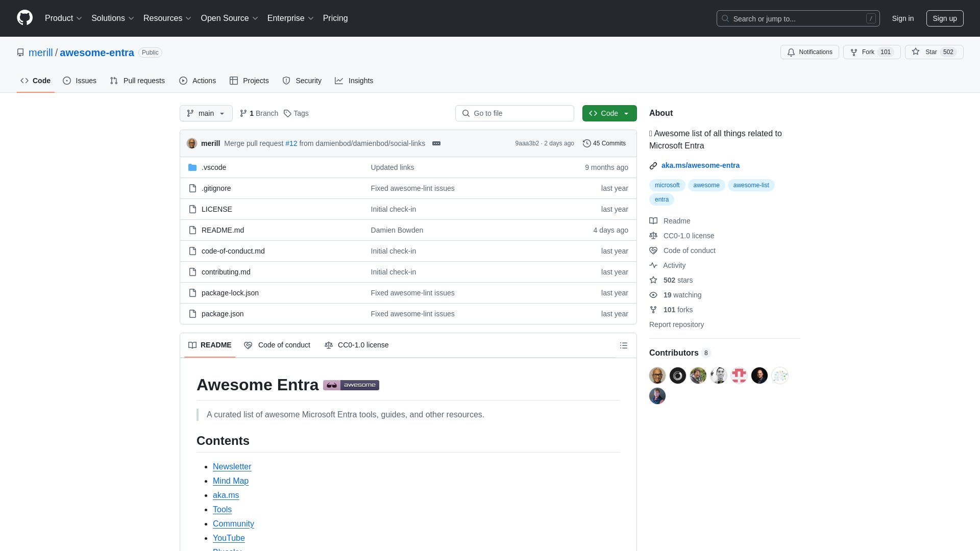
Task: Click the Go to file input
Action: (x=514, y=113)
